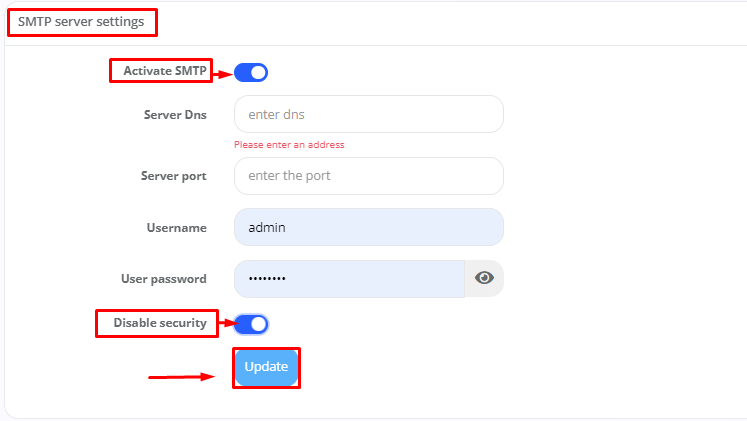Click the Activate SMTP label
Image resolution: width=747 pixels, height=421 pixels.
[x=165, y=71]
